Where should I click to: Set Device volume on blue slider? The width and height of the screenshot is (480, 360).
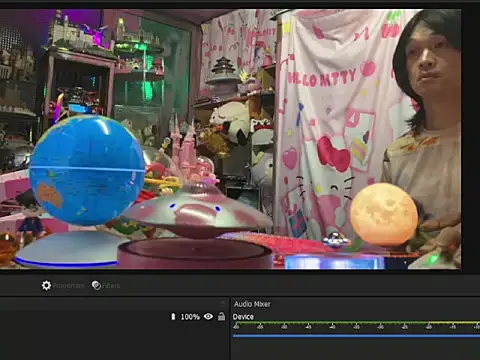point(356,336)
